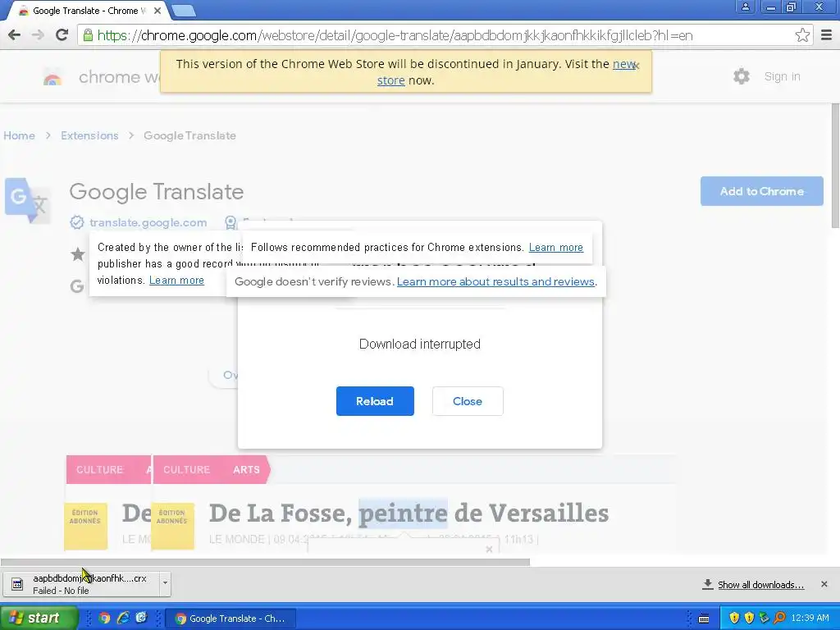Viewport: 840px width, 630px height.
Task: Open the Windows start menu
Action: pyautogui.click(x=39, y=618)
